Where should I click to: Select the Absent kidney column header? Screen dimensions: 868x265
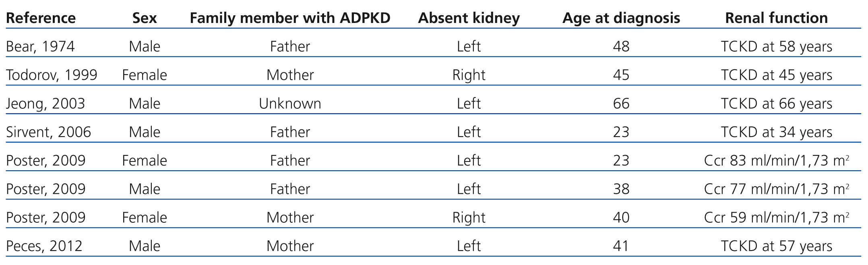click(469, 18)
